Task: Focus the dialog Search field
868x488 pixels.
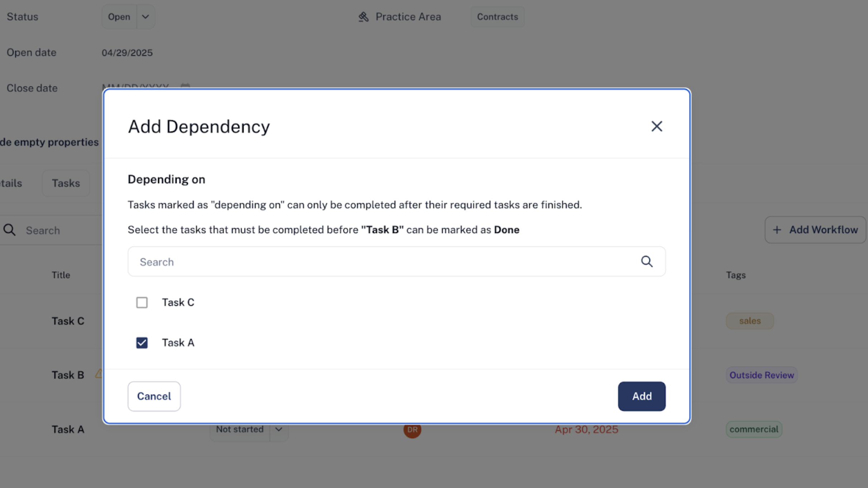Action: tap(396, 262)
